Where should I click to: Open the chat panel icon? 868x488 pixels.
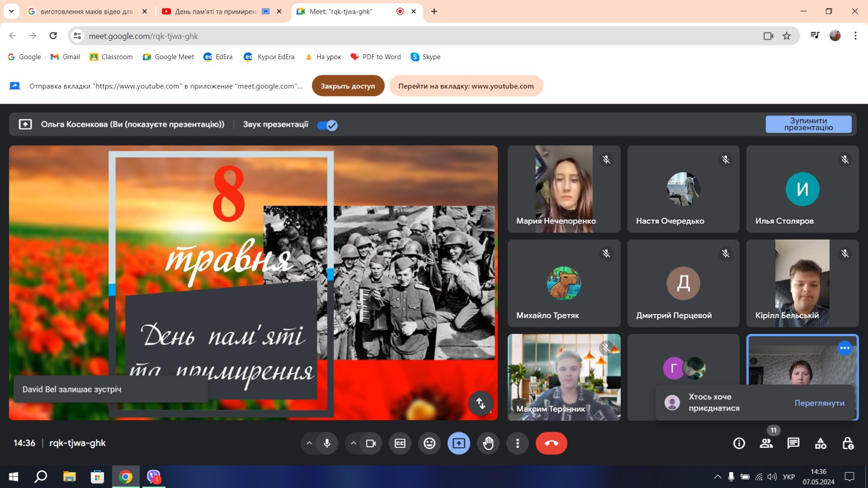pos(793,444)
